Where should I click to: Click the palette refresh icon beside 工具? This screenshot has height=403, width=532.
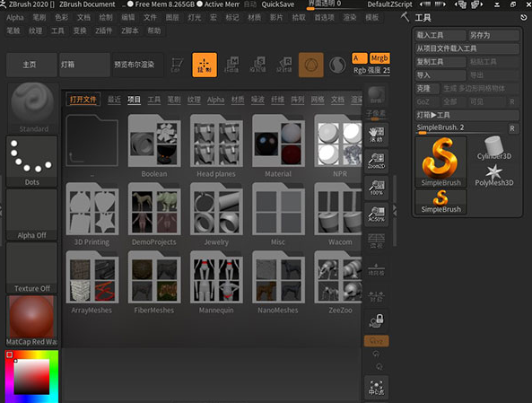point(524,17)
